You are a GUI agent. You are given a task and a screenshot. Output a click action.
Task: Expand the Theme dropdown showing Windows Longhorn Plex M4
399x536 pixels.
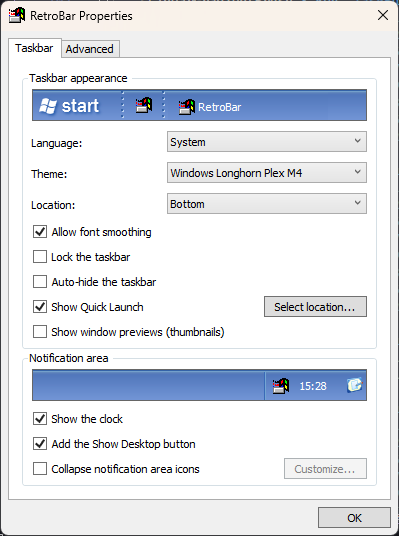pyautogui.click(x=267, y=173)
